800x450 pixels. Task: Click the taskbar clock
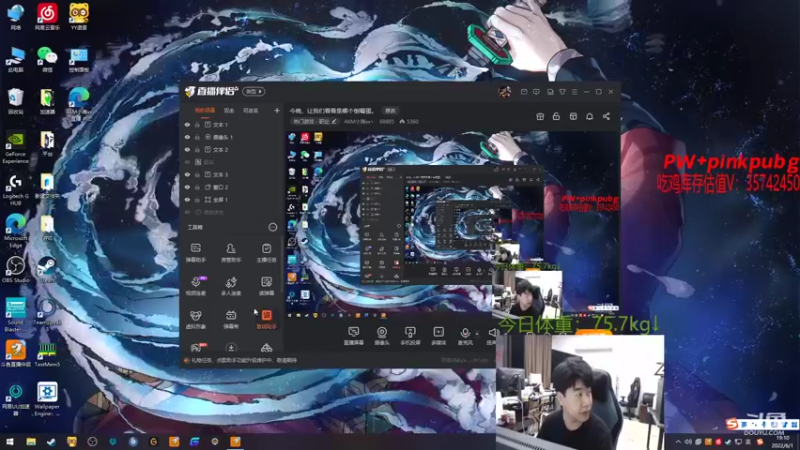coord(782,442)
